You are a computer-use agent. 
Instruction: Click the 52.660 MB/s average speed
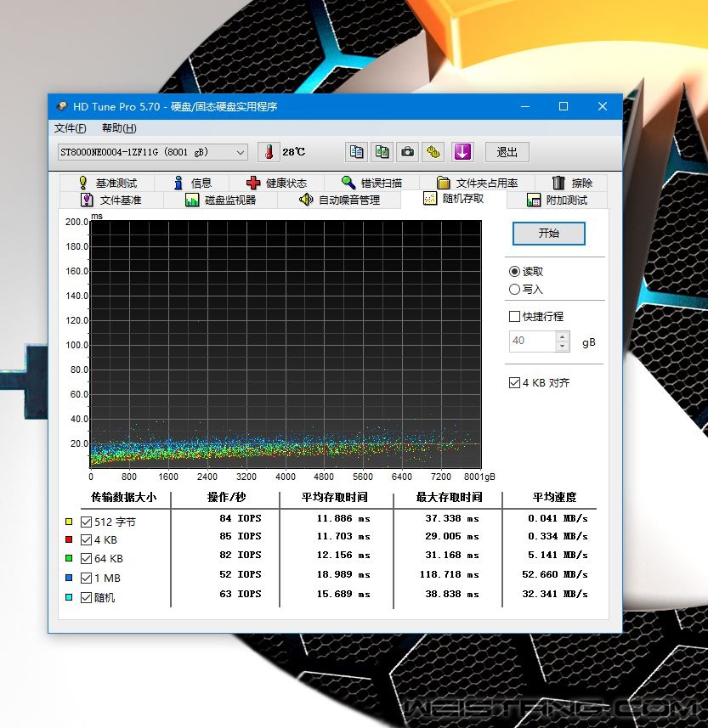(x=555, y=574)
